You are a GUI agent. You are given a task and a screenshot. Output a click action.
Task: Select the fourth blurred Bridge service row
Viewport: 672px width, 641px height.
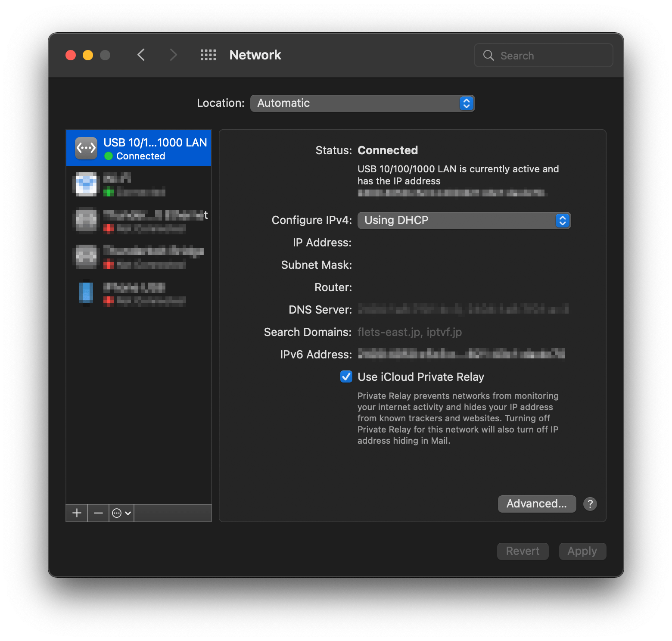(x=139, y=257)
